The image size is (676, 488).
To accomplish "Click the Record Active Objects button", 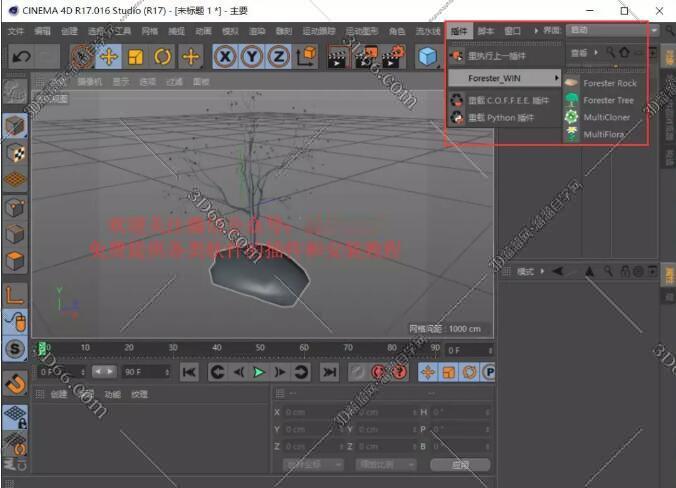I will click(378, 372).
